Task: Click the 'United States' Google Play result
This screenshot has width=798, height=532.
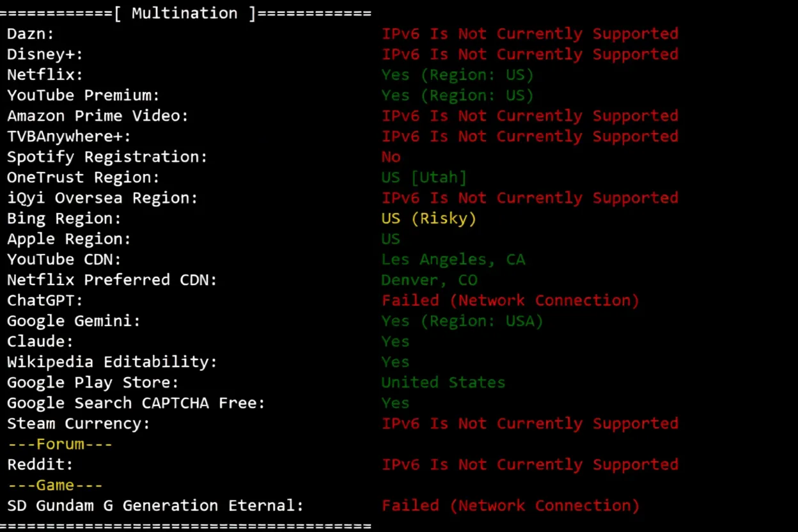Action: (443, 382)
